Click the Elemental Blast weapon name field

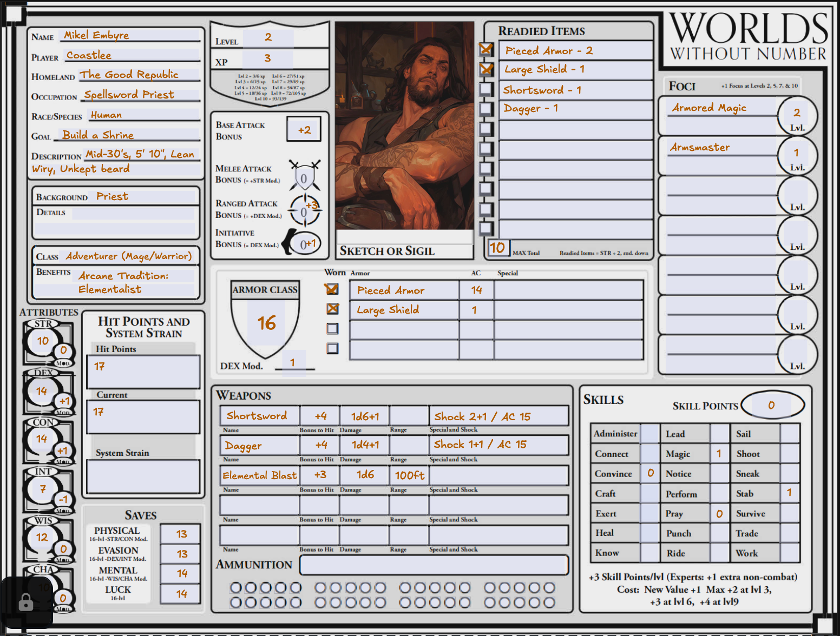pyautogui.click(x=259, y=475)
